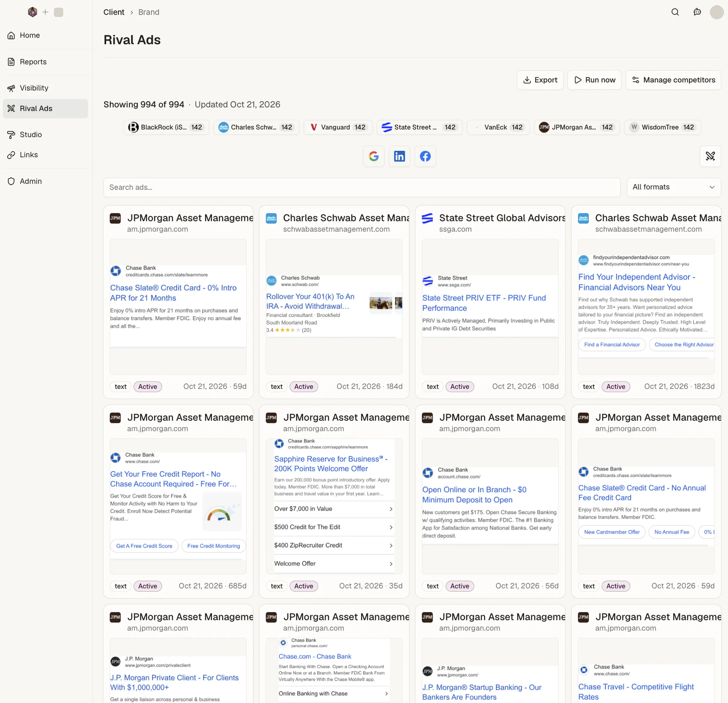
Task: Open Chase Slate No Annual Fee ad
Action: pyautogui.click(x=642, y=493)
